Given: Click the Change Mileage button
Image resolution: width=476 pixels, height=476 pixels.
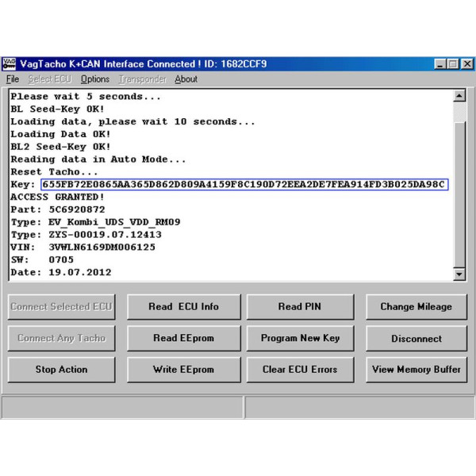Looking at the screenshot, I should (416, 307).
